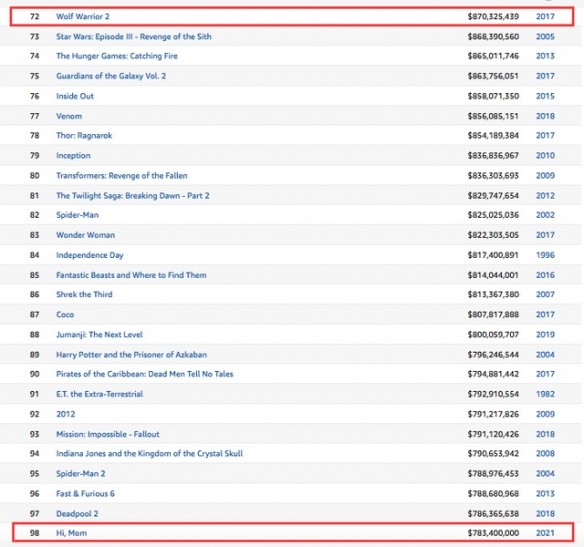584x547 pixels.
Task: Select the gross value $868,390,560
Action: pyautogui.click(x=493, y=36)
